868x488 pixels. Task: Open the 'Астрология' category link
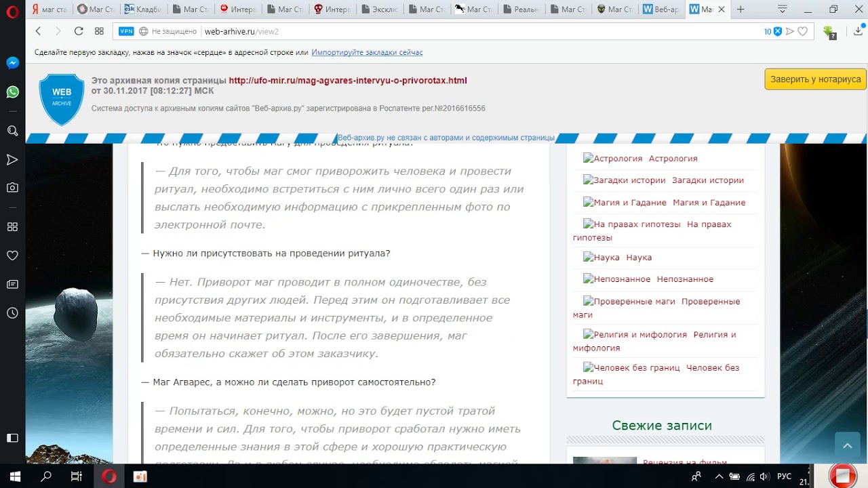click(673, 158)
